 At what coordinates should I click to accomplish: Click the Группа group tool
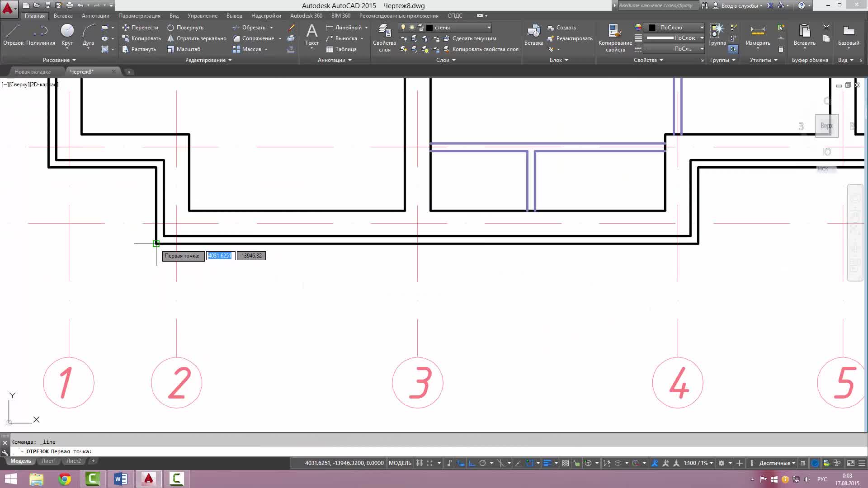[x=717, y=35]
